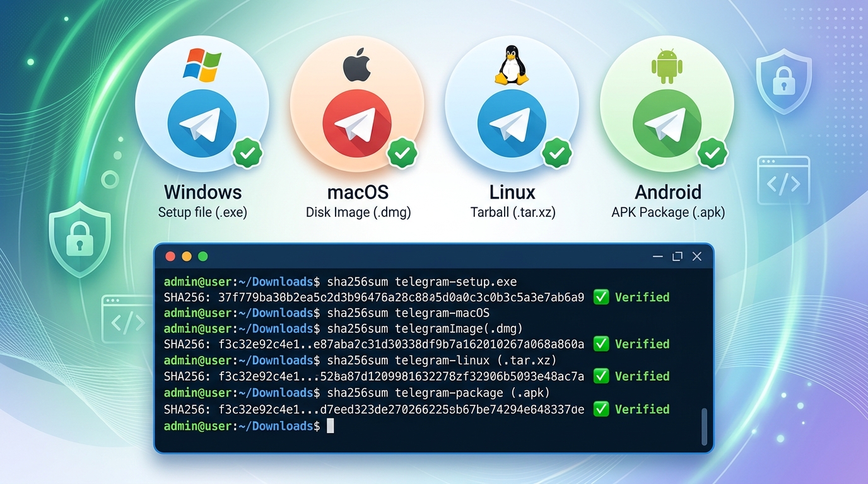Screen dimensions: 868x484
Task: Click "Verified" on the 37f779ba hash line
Action: click(642, 297)
